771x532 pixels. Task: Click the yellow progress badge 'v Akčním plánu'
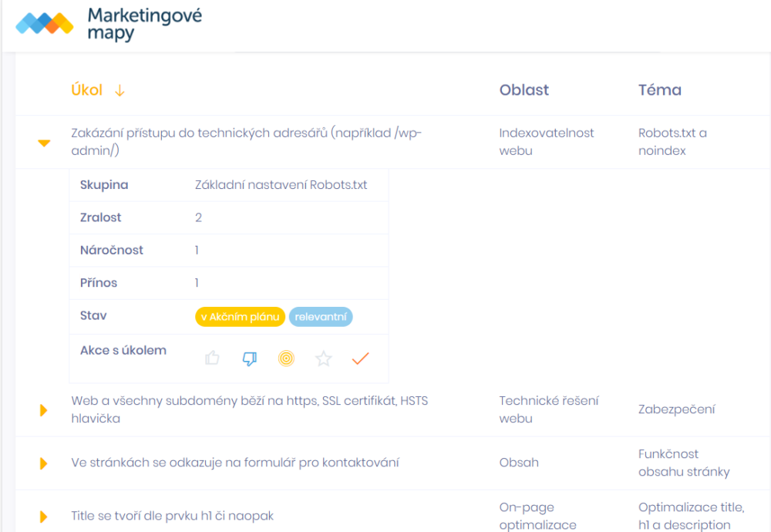click(x=240, y=316)
